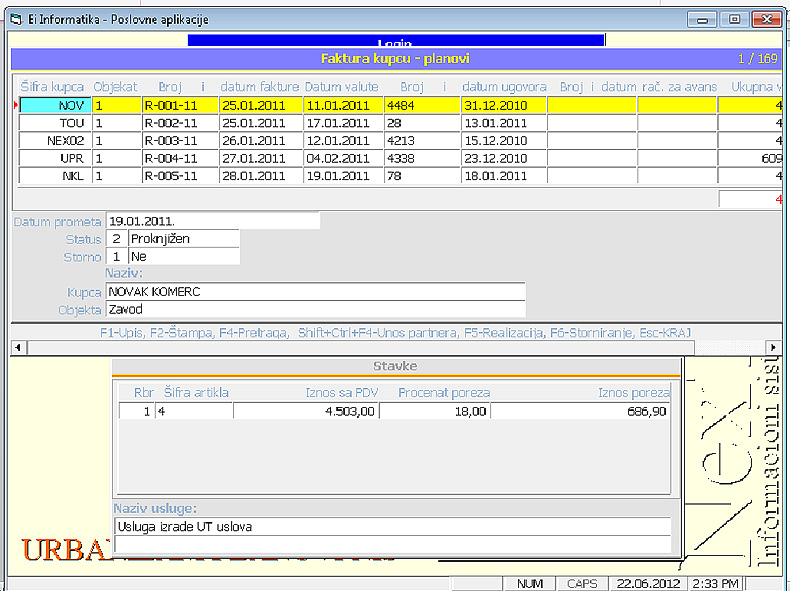The image size is (790, 591).
Task: Click the NKL customer code cell
Action: [56, 177]
